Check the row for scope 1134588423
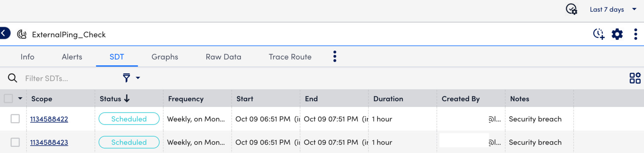This screenshot has height=153, width=644. pos(15,142)
